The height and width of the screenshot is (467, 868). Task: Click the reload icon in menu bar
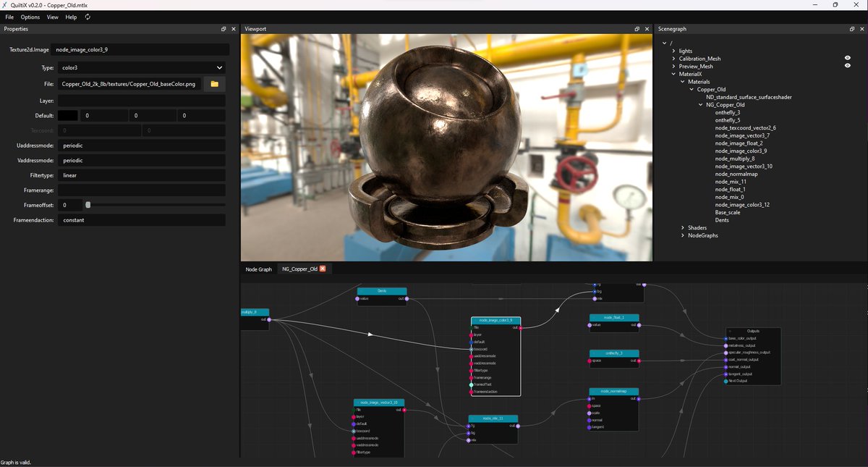click(88, 17)
